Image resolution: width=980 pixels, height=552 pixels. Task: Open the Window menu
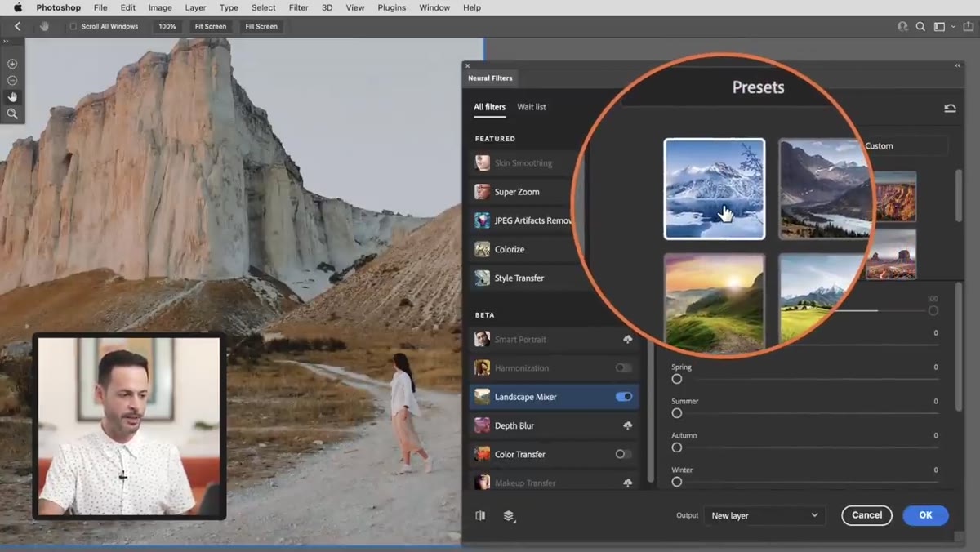(434, 7)
